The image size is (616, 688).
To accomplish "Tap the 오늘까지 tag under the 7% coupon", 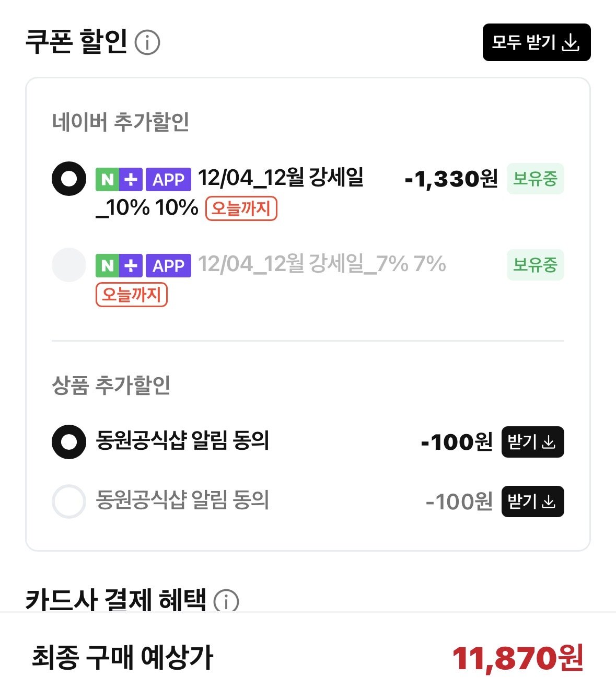I will click(x=132, y=295).
